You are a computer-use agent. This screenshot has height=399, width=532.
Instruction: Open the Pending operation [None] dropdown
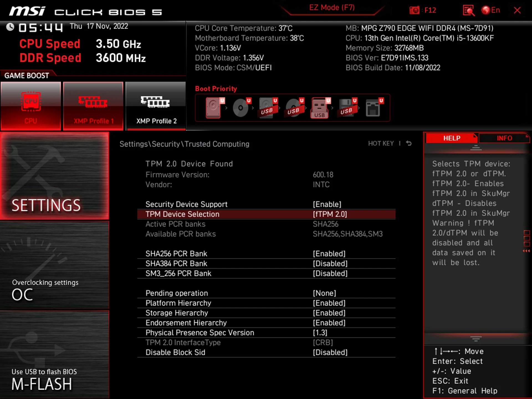266,293
